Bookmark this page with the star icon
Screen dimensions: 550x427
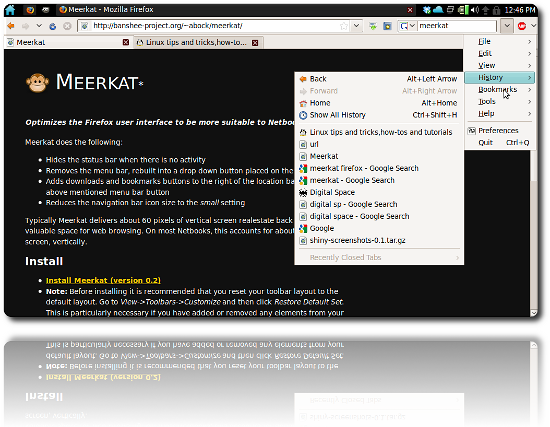pyautogui.click(x=344, y=26)
